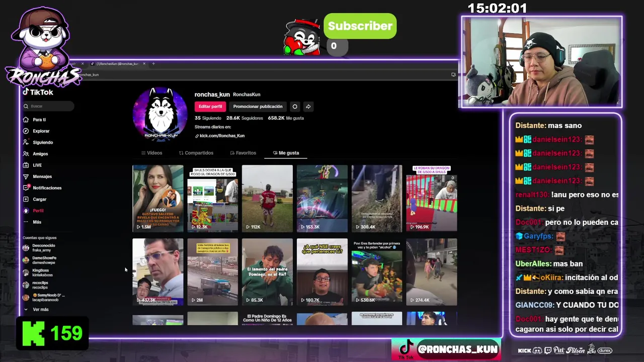Open recoclips account avatar
Screen dimensions: 644x362
click(26, 285)
